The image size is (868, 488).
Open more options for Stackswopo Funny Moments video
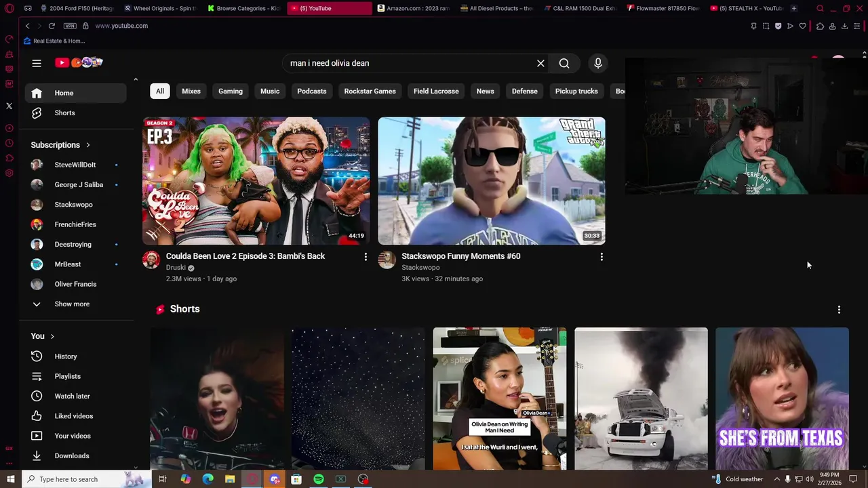tap(601, 257)
